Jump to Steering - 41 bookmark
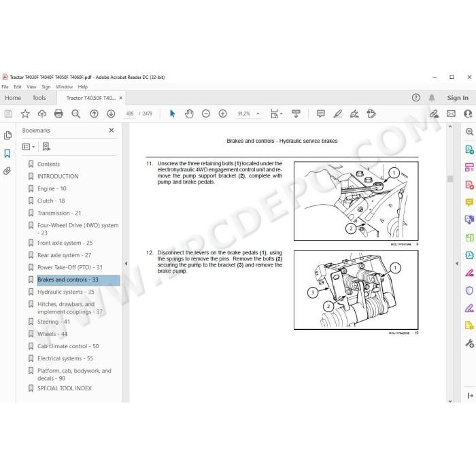Viewport: 476px width, 476px height. 54,322
